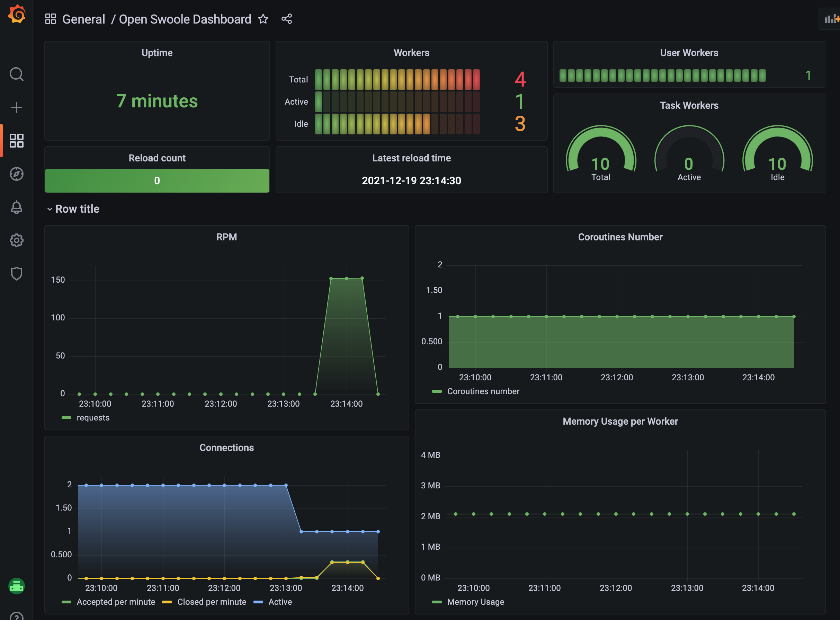This screenshot has width=840, height=620.
Task: Open the Server Admin shield icon
Action: pos(17,274)
